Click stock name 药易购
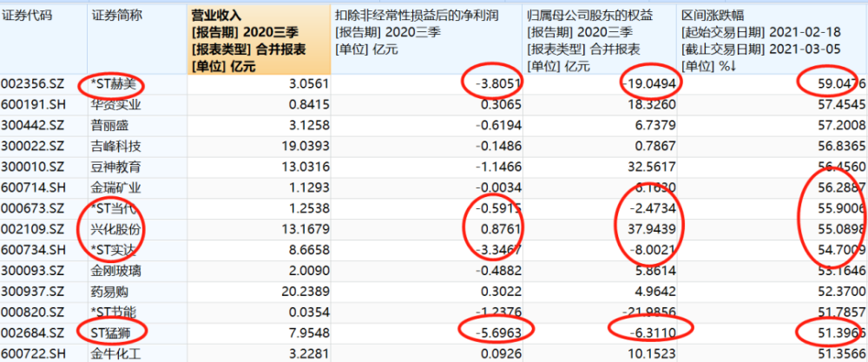The image size is (868, 362). pos(110,292)
